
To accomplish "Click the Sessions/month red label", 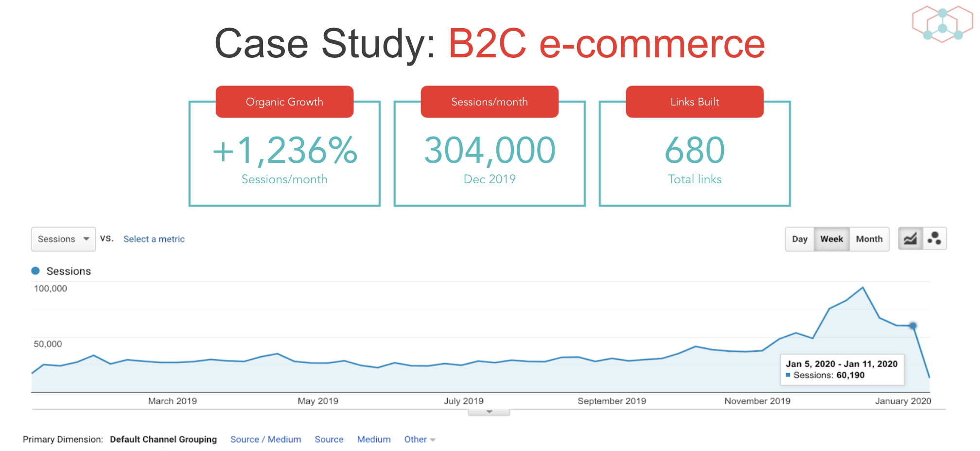I will (x=490, y=102).
